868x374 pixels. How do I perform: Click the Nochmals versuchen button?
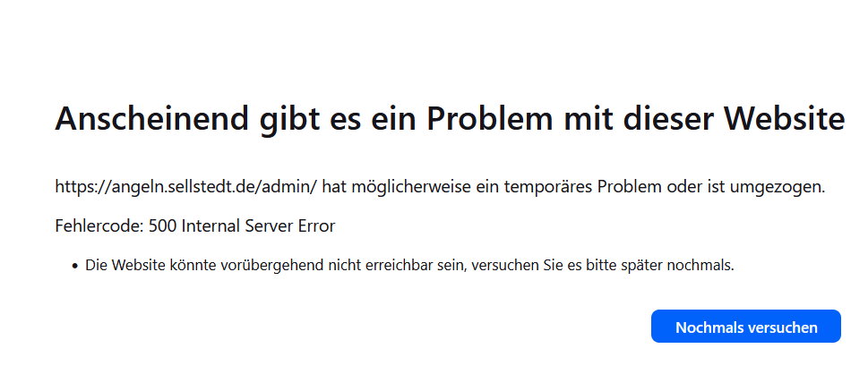tap(745, 327)
